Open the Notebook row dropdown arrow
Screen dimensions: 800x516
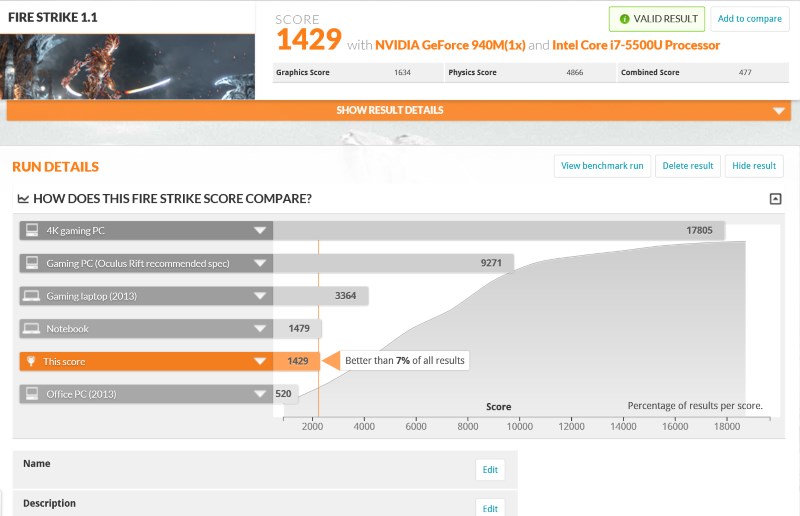(260, 329)
